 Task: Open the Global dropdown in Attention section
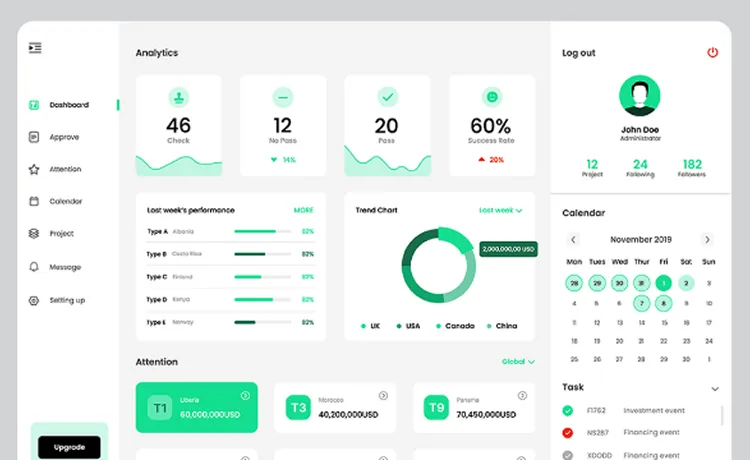click(518, 362)
